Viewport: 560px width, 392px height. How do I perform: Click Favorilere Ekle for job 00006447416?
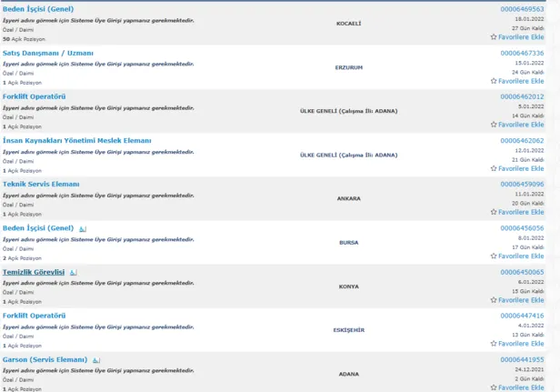(x=520, y=344)
